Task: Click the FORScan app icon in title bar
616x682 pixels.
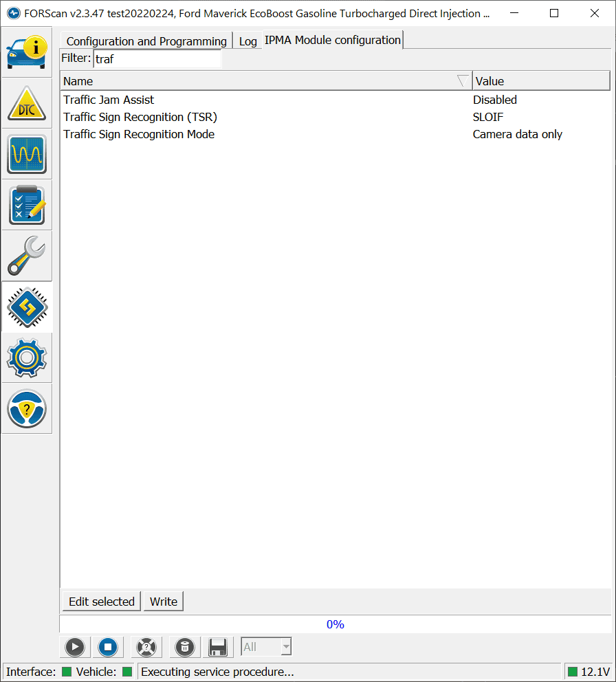Action: click(14, 14)
